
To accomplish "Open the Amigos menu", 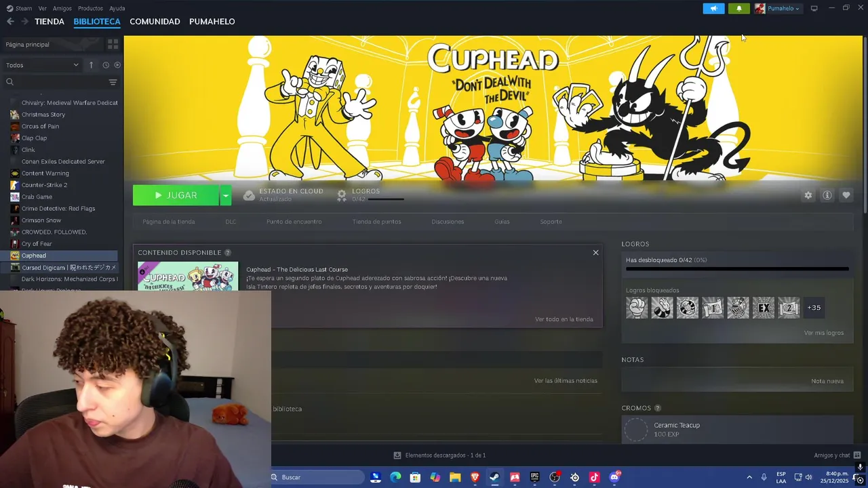I will point(62,8).
